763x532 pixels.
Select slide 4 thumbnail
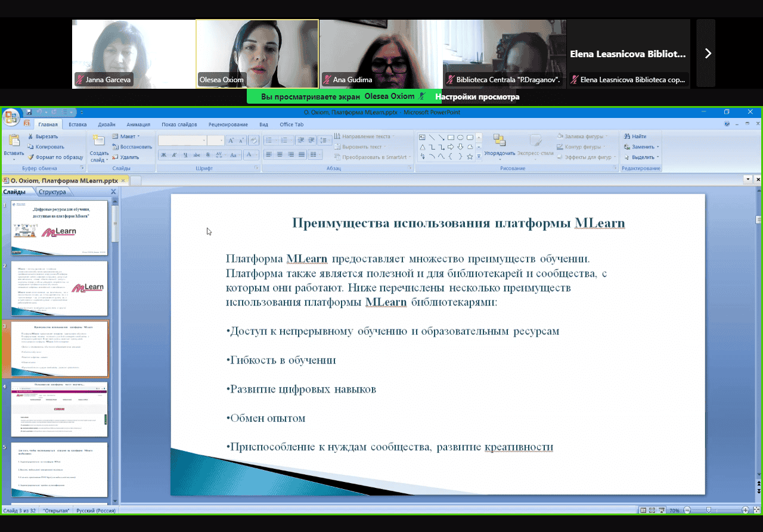tap(60, 409)
